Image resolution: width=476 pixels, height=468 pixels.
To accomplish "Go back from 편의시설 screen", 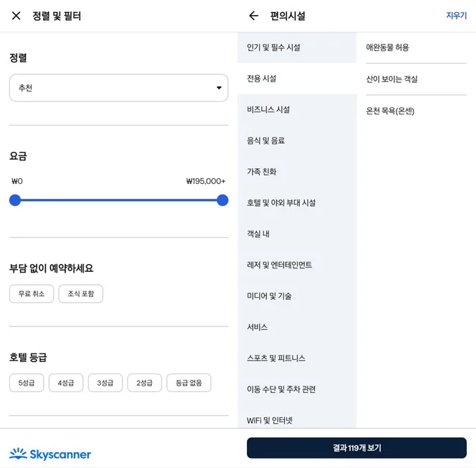I will 253,16.
